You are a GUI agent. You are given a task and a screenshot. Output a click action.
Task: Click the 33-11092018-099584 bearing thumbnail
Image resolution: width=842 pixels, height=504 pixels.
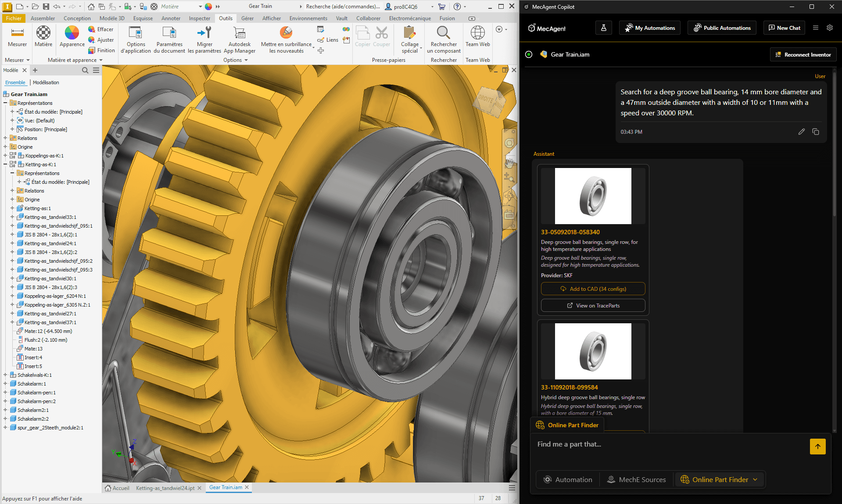pyautogui.click(x=593, y=351)
